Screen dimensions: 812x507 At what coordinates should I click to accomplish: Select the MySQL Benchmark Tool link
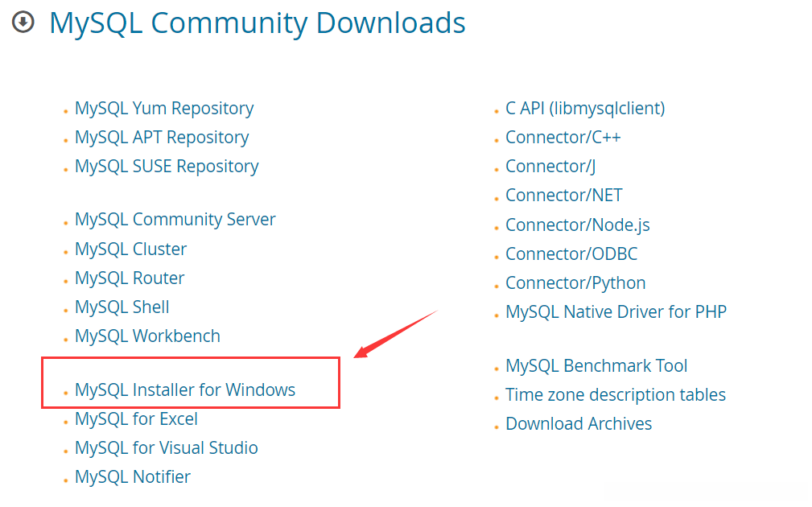(596, 366)
